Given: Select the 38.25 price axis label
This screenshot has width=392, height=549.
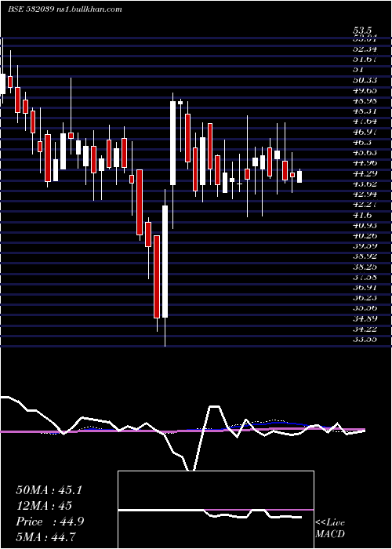Looking at the screenshot, I should tap(365, 267).
